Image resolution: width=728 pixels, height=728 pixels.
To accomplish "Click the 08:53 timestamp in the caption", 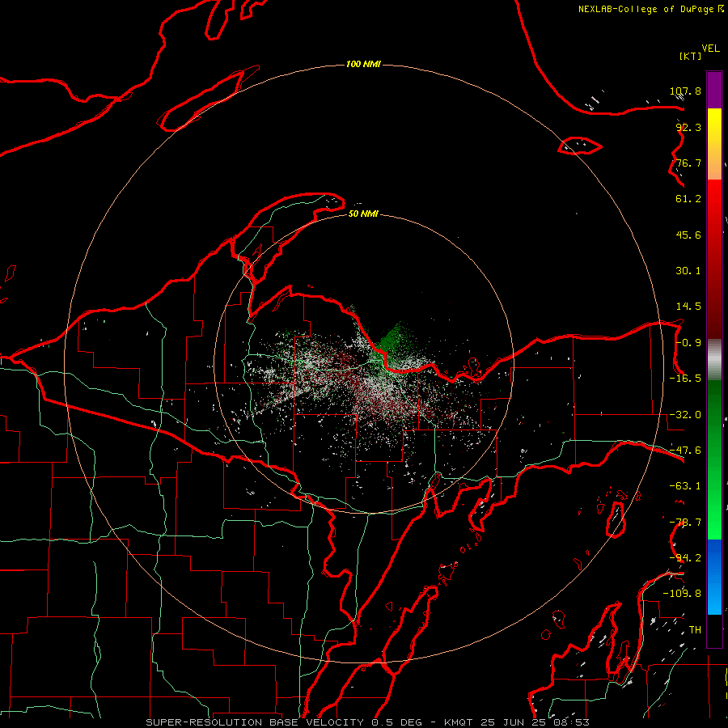I will pos(571,722).
